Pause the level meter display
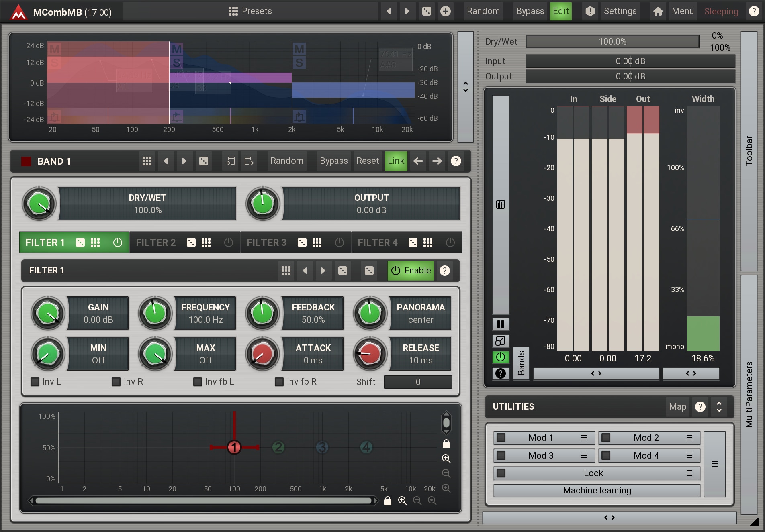 point(501,324)
